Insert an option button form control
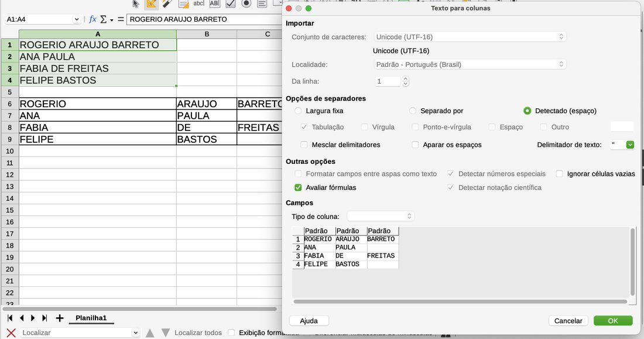This screenshot has width=644, height=339. click(x=246, y=4)
